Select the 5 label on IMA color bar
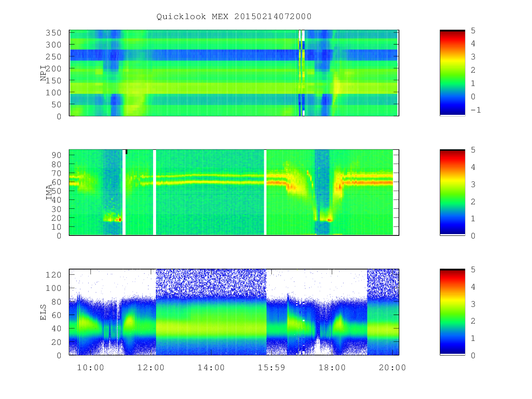Viewport: 532px width, 399px height. point(473,149)
